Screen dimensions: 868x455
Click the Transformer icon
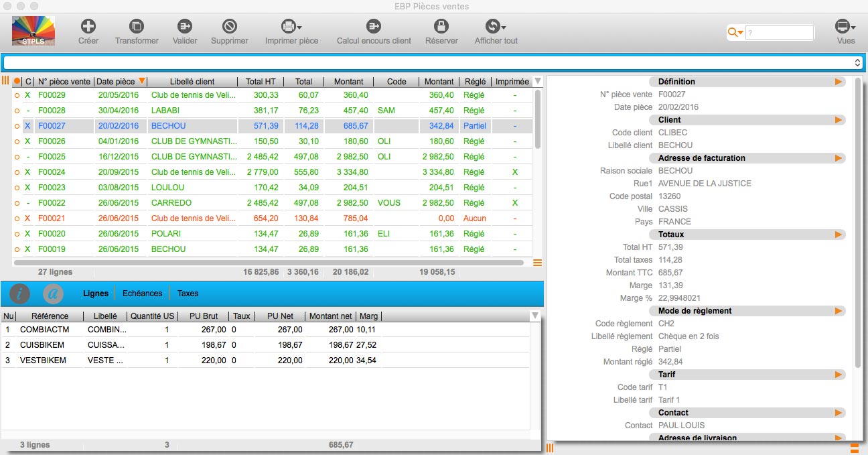(137, 27)
